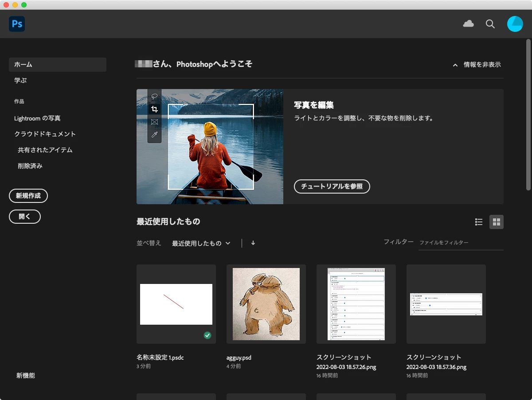Click the file name 2022-08-03 18.57.26.png
Screen dimensions: 532x400
coord(346,367)
